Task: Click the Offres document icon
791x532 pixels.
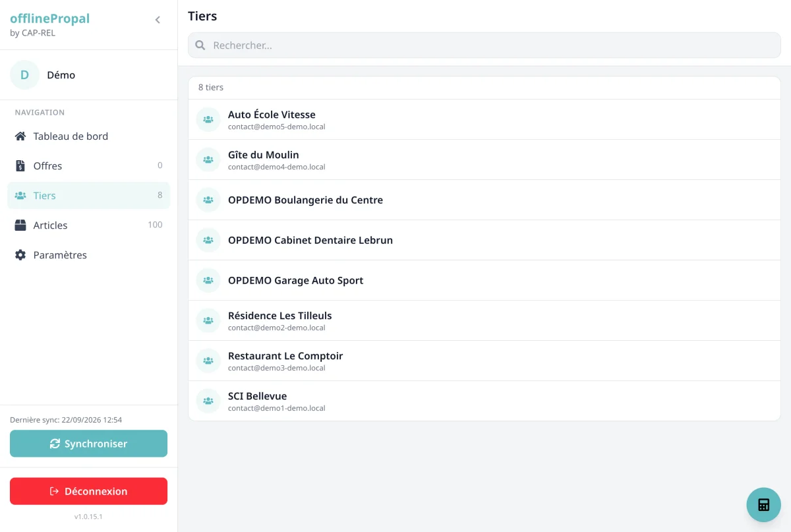Action: [20, 166]
